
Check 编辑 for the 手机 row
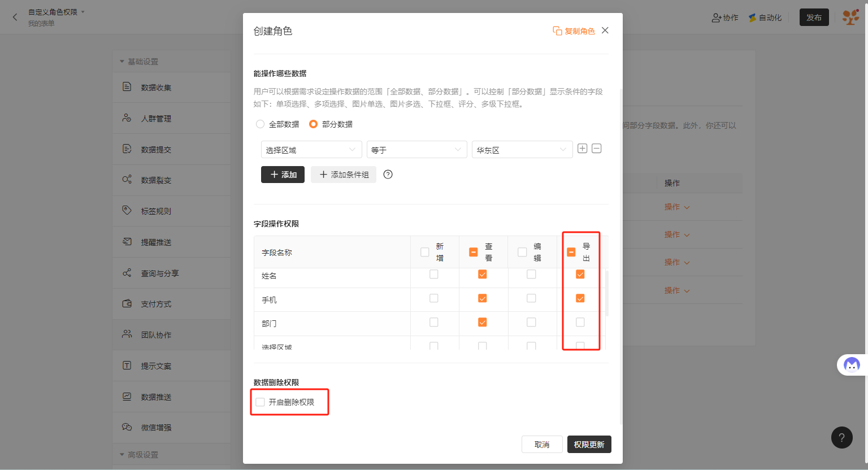pyautogui.click(x=531, y=298)
